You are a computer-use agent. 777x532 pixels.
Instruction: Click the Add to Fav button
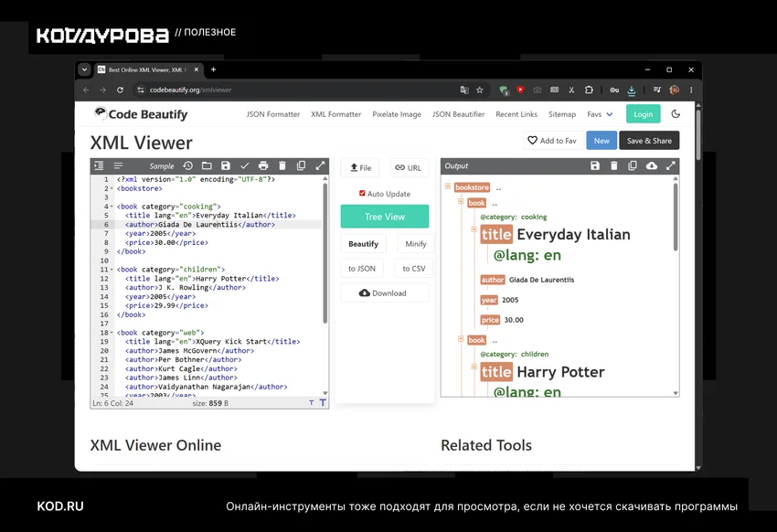(552, 141)
